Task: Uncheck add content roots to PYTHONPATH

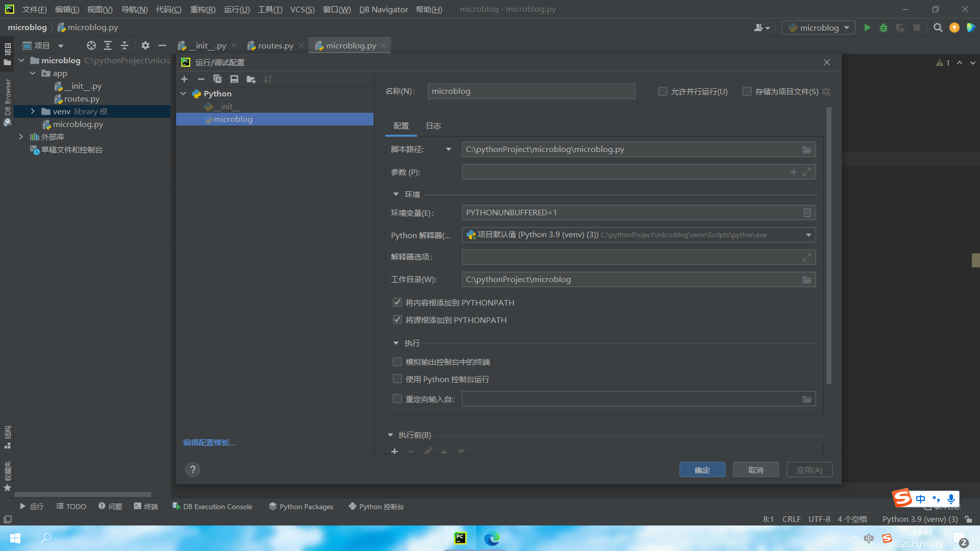Action: [x=397, y=303]
